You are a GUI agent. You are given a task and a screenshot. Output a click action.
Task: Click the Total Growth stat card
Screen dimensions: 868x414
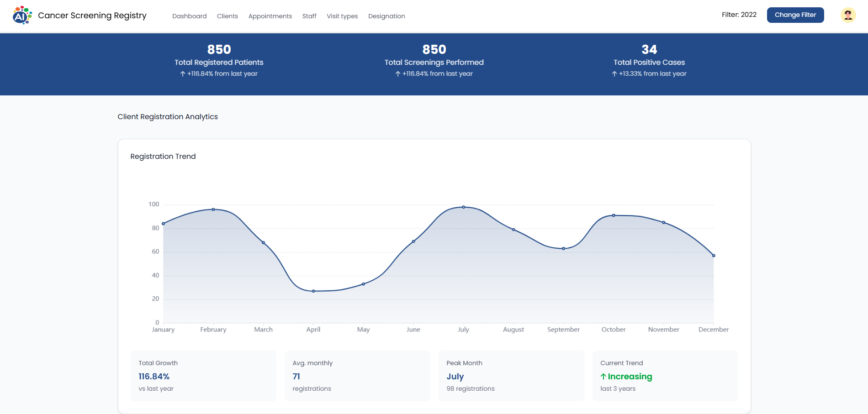[x=203, y=376]
